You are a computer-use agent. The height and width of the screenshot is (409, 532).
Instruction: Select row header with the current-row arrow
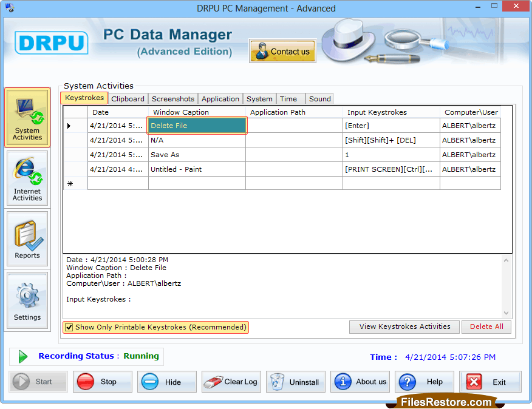click(x=75, y=126)
